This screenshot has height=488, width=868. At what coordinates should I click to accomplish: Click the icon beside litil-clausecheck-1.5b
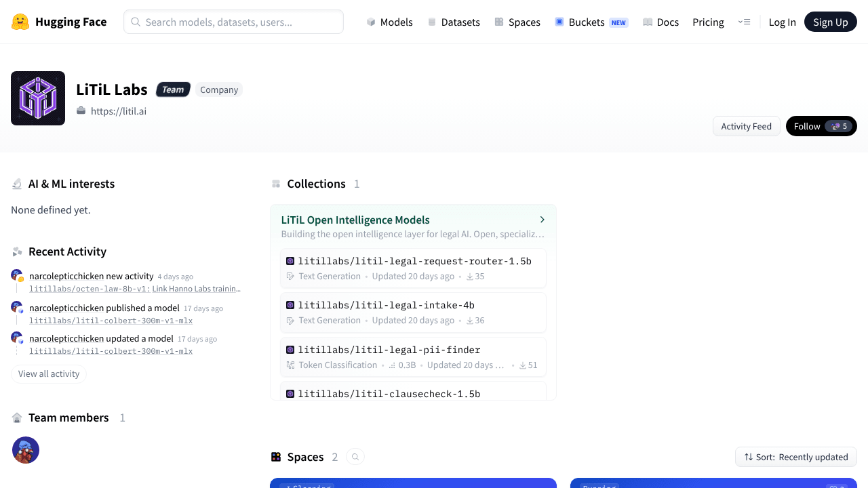pos(290,394)
